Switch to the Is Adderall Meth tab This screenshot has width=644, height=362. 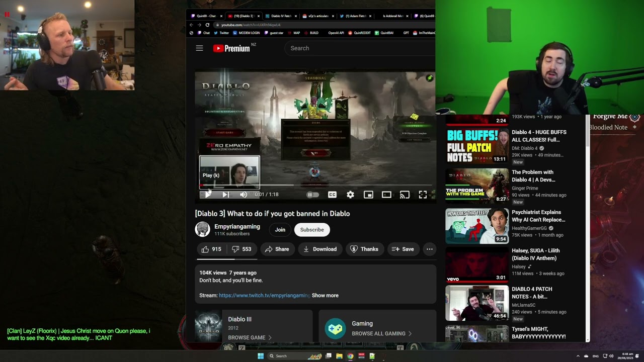pyautogui.click(x=392, y=16)
